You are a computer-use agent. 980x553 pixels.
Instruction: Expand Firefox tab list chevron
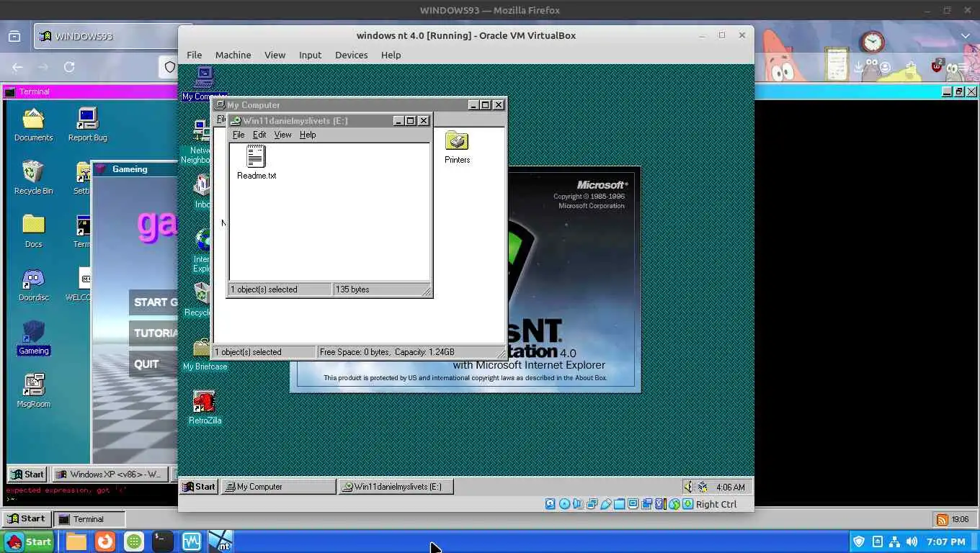point(966,36)
